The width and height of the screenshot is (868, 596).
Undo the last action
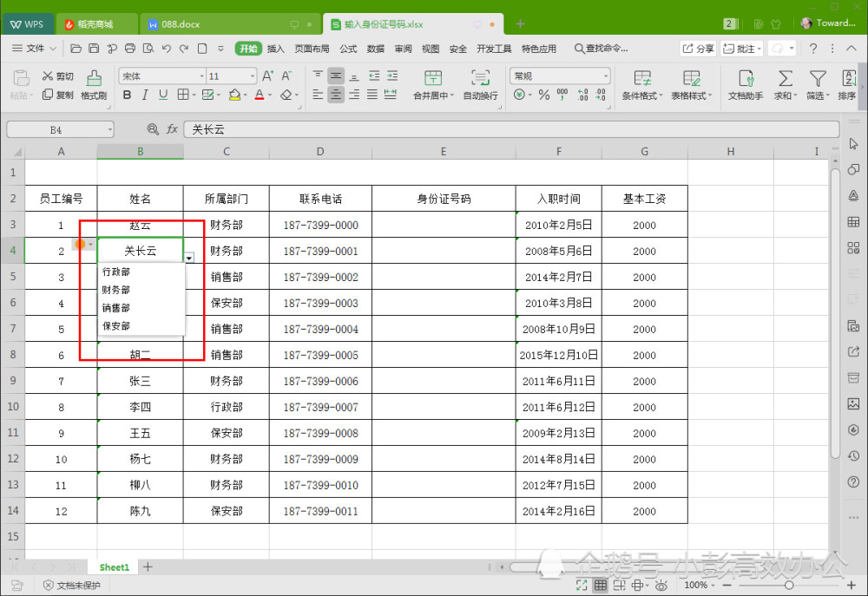pyautogui.click(x=166, y=49)
